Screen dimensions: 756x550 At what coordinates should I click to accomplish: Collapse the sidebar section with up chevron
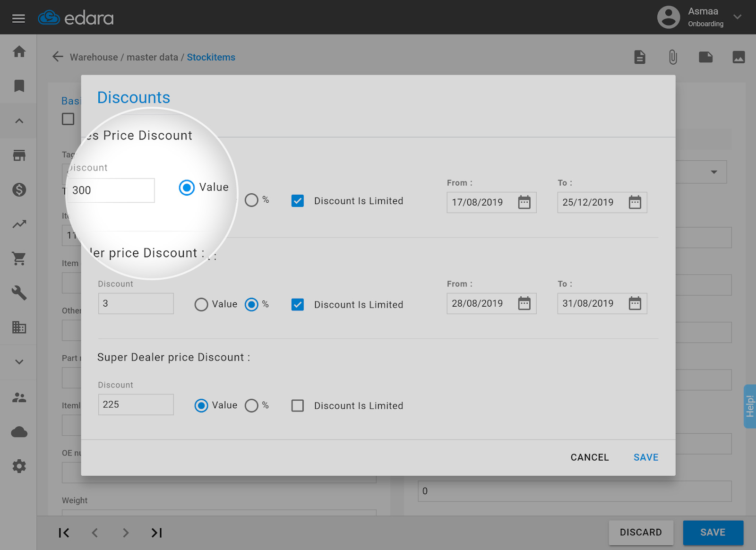(19, 121)
